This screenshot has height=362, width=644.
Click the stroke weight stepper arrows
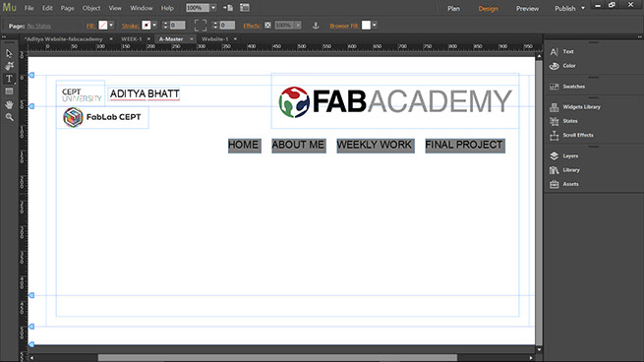click(165, 26)
